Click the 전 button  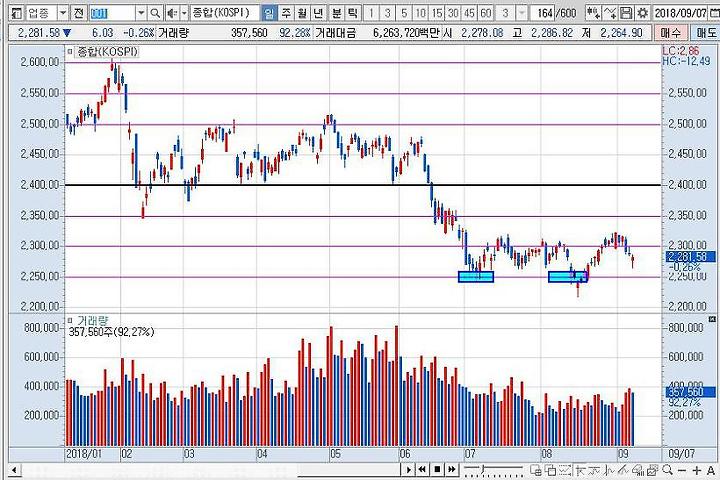click(79, 13)
